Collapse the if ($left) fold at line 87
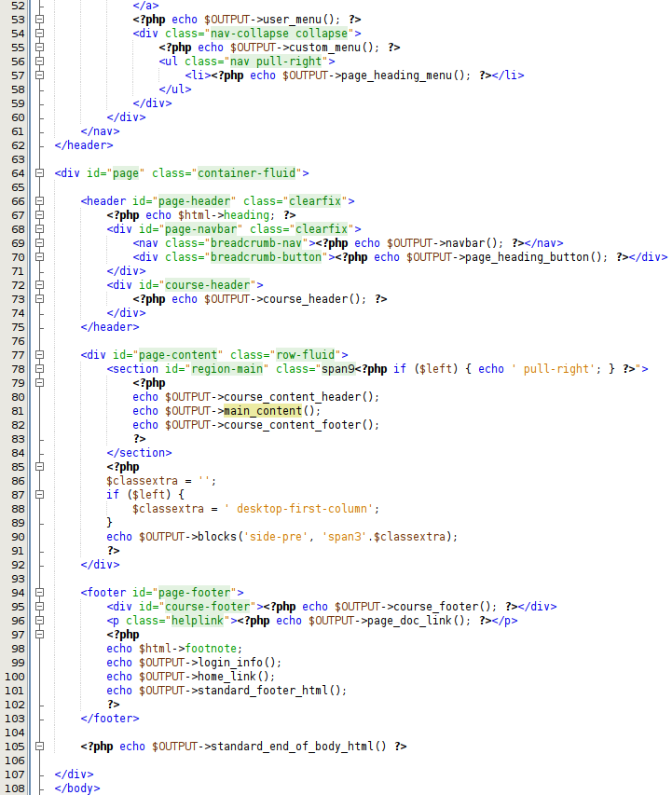This screenshot has height=795, width=672. coord(39,495)
